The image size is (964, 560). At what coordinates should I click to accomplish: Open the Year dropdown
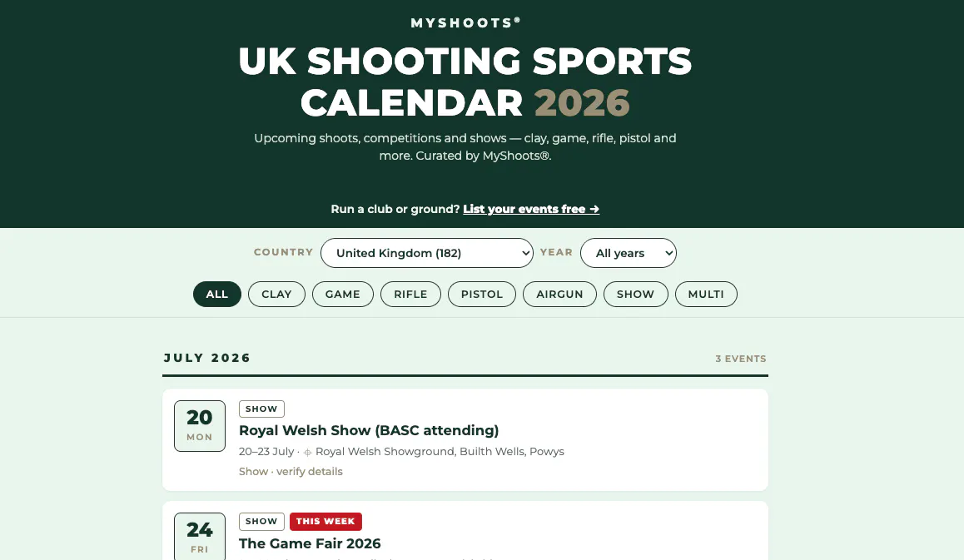(x=628, y=253)
